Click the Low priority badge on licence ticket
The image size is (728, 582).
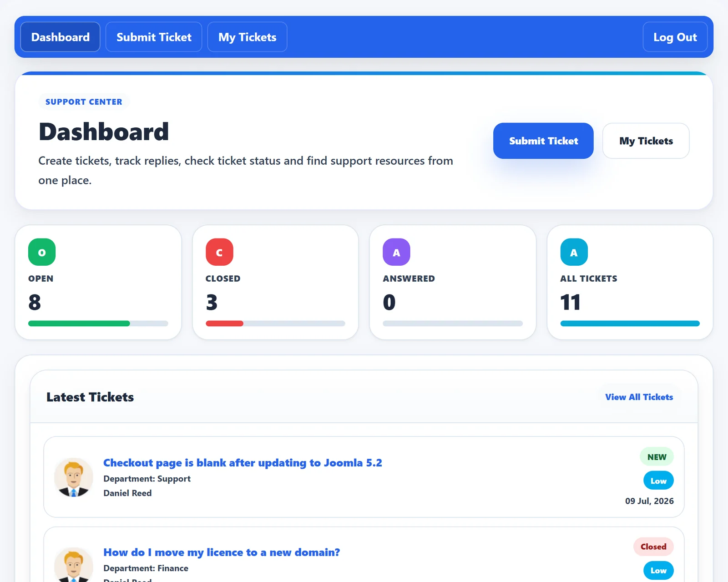pos(658,570)
